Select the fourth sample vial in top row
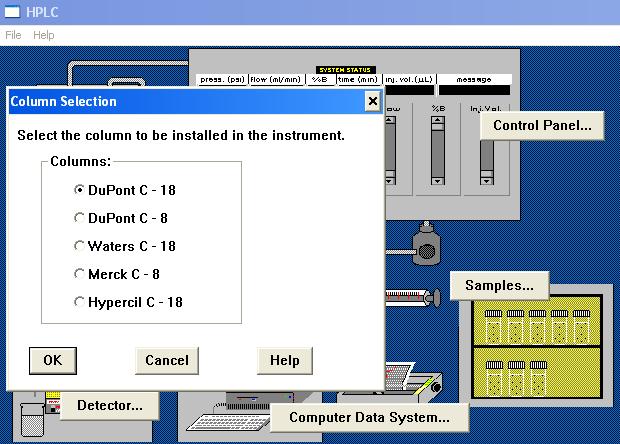 click(560, 326)
